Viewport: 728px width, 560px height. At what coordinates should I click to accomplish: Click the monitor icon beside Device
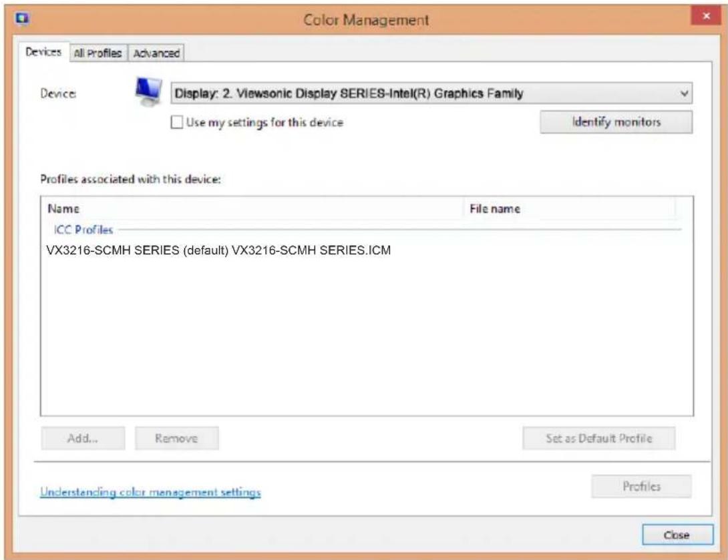point(148,91)
